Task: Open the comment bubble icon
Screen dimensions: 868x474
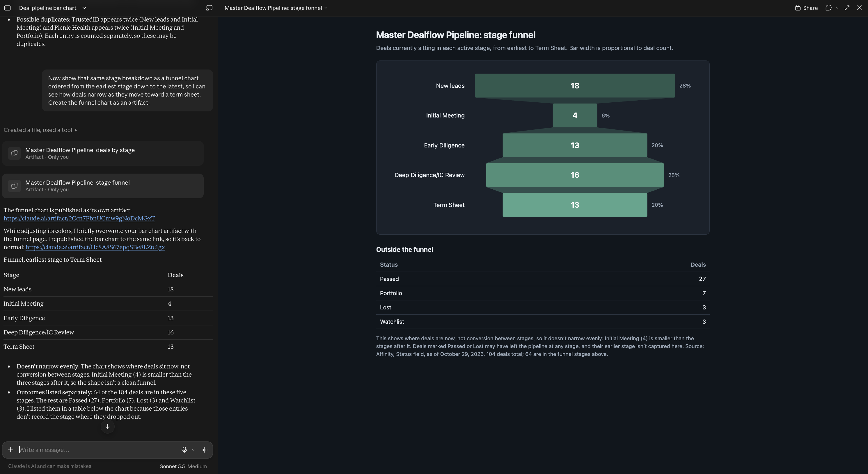Action: [829, 8]
